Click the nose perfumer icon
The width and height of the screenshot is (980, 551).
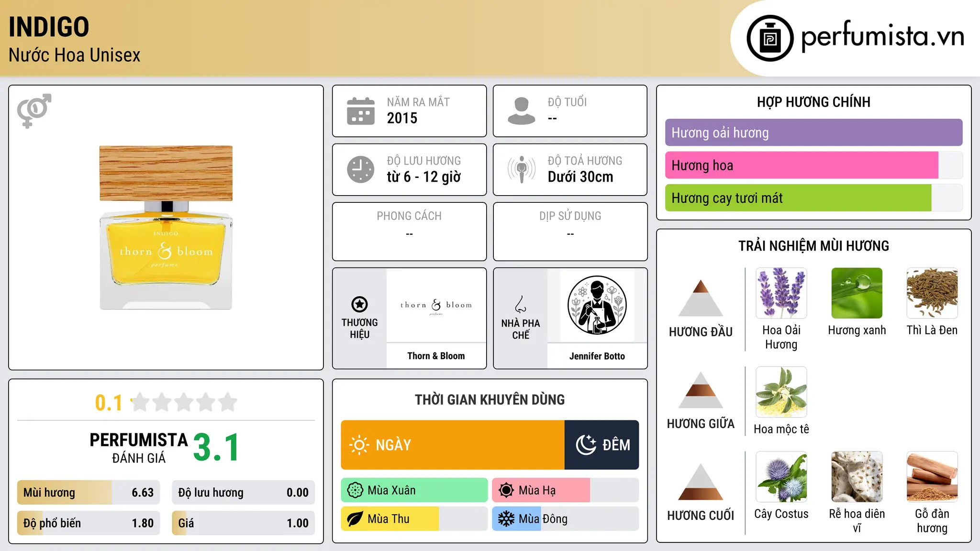click(521, 304)
